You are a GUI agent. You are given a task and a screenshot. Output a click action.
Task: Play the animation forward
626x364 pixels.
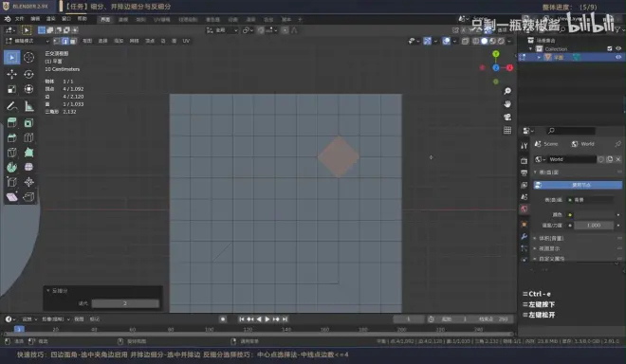[267, 318]
